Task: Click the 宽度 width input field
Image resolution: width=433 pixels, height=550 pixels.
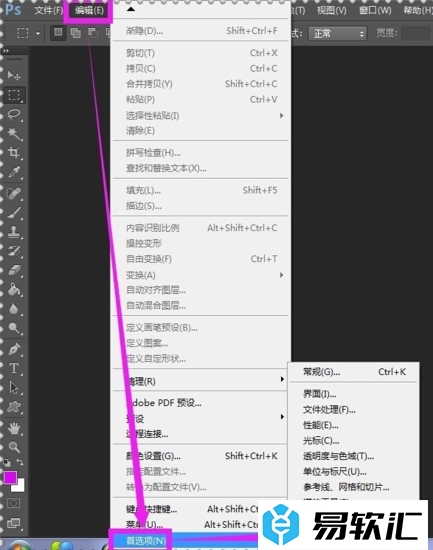Action: point(415,34)
